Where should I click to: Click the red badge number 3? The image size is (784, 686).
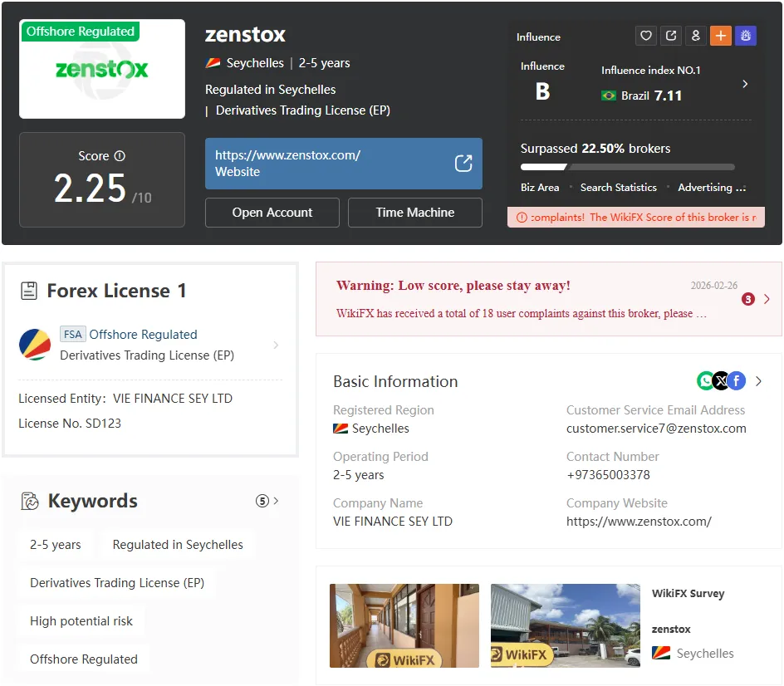pos(748,299)
